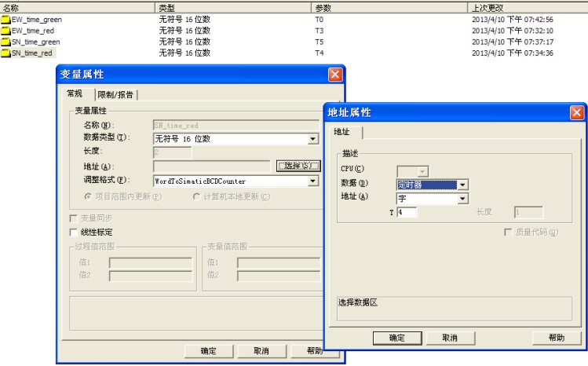
Task: Close the 地址属性 dialog
Action: tap(577, 112)
